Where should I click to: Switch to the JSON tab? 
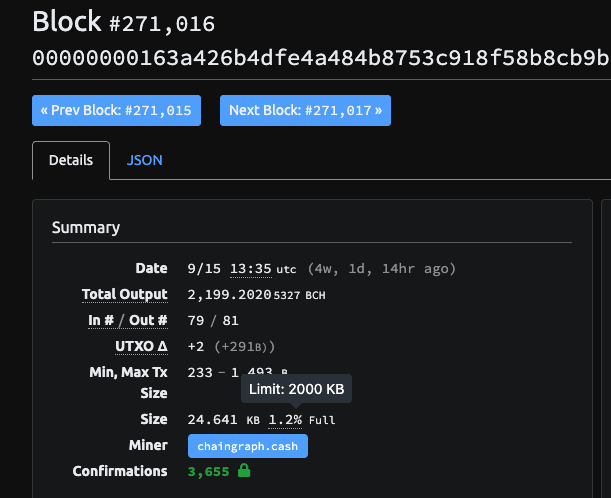point(145,160)
